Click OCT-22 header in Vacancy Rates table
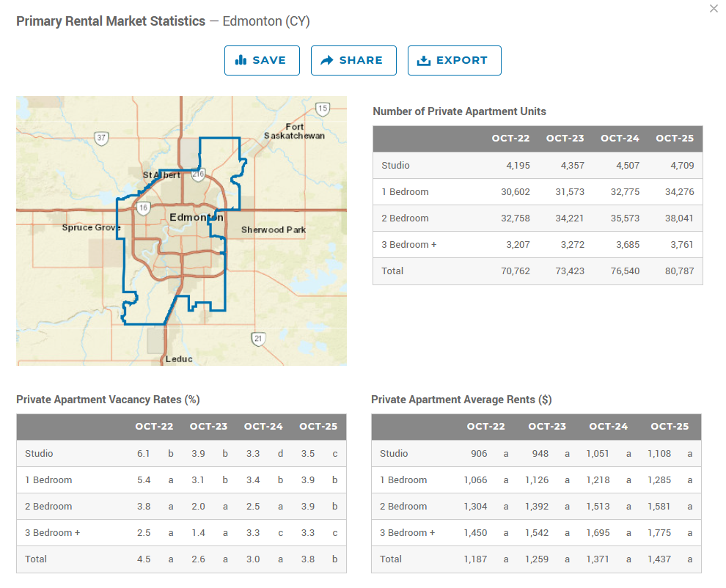 pos(154,427)
